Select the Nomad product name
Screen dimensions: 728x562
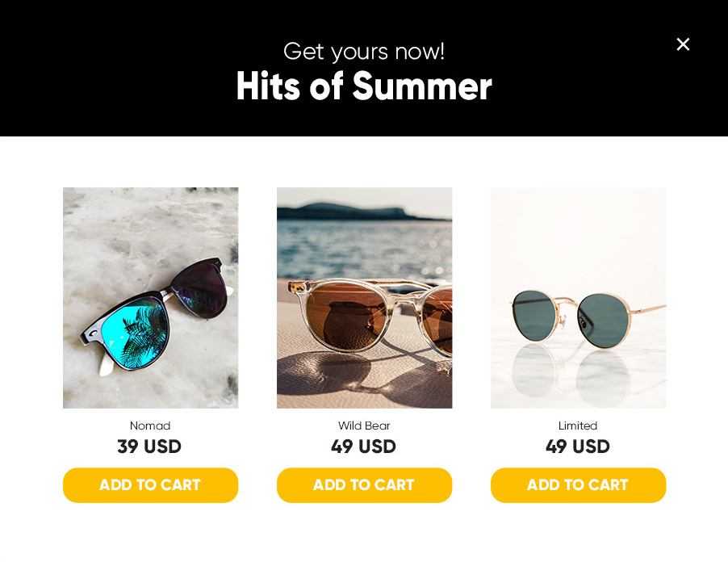point(150,426)
